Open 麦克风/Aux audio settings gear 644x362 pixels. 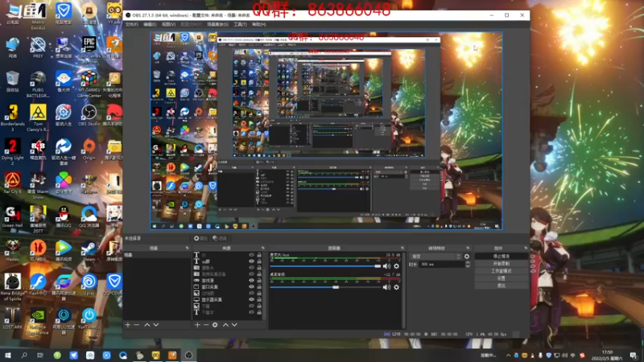click(396, 266)
